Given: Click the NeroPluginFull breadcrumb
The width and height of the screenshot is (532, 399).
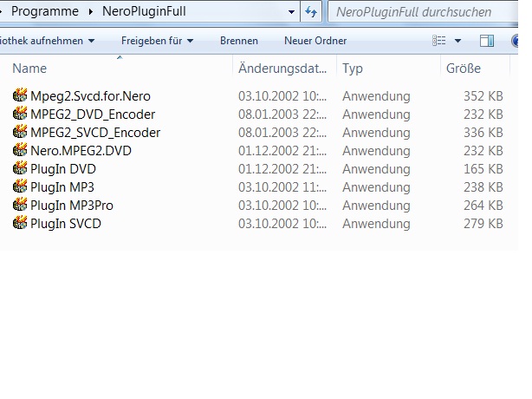Looking at the screenshot, I should pos(144,11).
